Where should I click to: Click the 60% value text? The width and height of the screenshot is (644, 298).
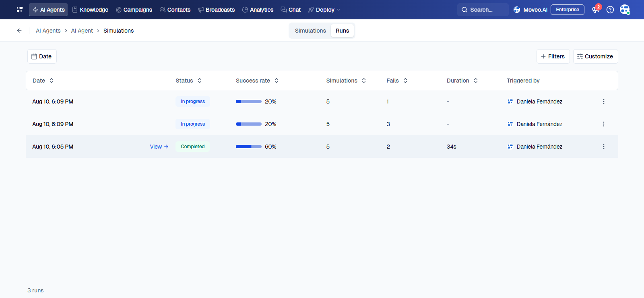(270, 147)
